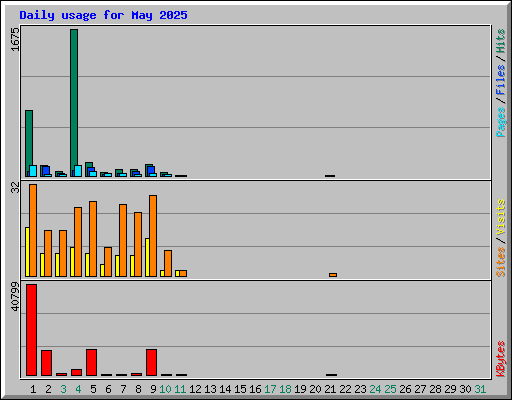Click day 20 on the x-axis
Screen dimensions: 512x400
pos(315,389)
